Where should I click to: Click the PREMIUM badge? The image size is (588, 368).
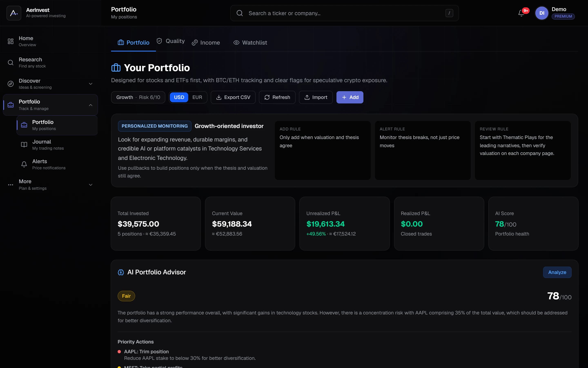tap(563, 16)
